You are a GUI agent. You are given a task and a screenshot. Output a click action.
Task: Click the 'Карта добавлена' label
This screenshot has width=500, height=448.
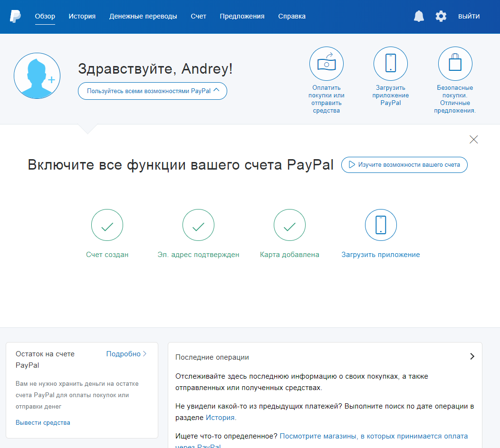(x=289, y=255)
